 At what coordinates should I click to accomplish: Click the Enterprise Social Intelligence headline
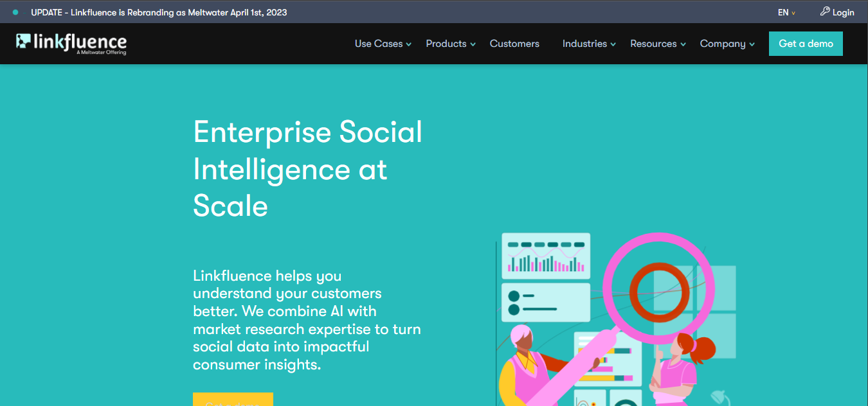(x=308, y=169)
